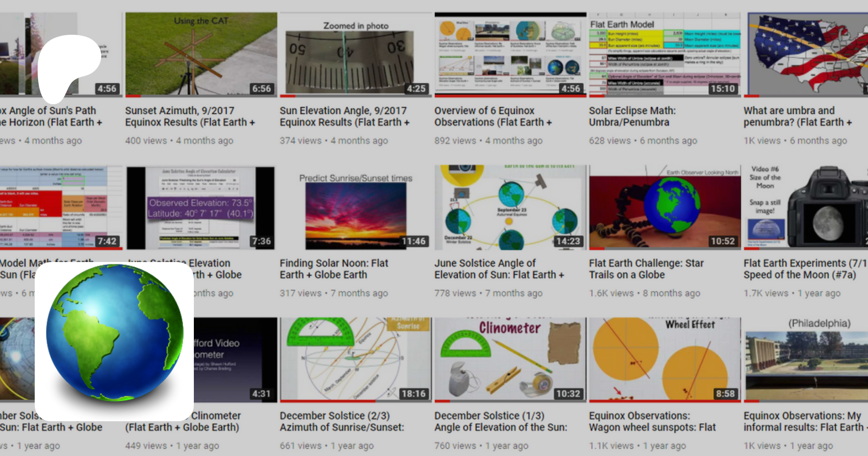Click the camera and moon video thumbnail
This screenshot has width=868, height=456.
click(806, 207)
